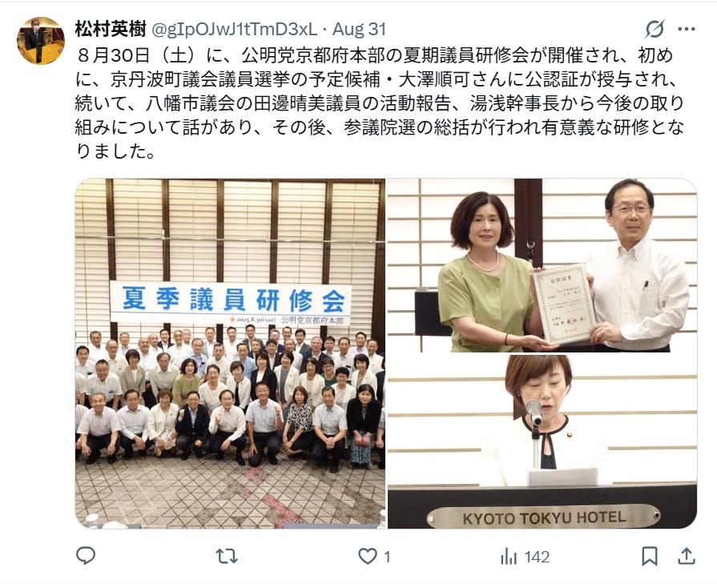This screenshot has height=588, width=717.
Task: Like the post with the heart icon
Action: [367, 557]
